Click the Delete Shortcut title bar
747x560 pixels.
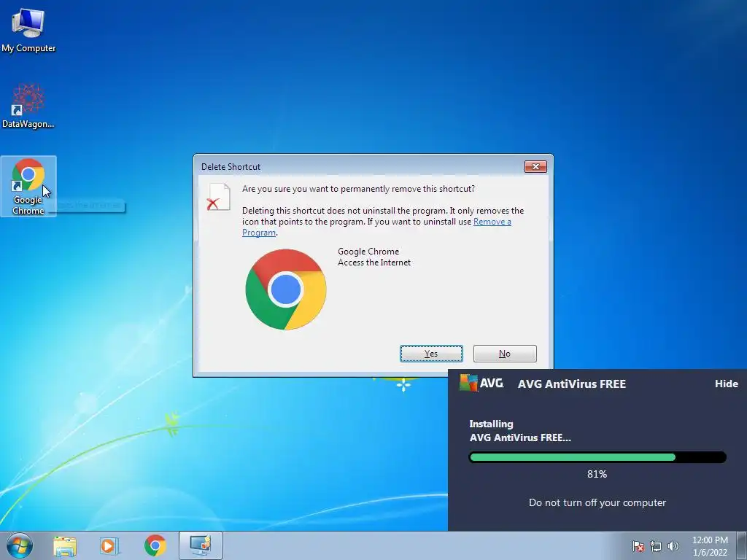(x=360, y=167)
